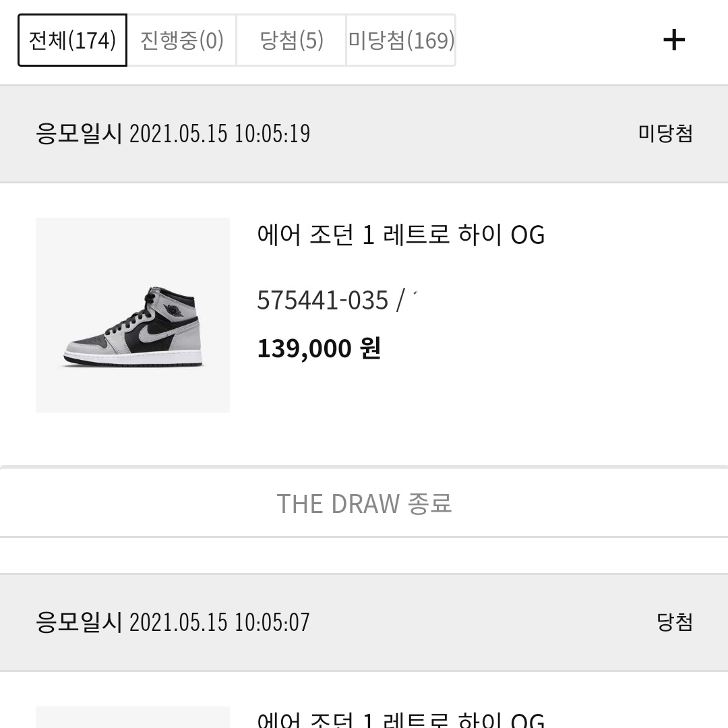Open the first 에어 조던 1 레트로 하이 OG title

coord(401,235)
